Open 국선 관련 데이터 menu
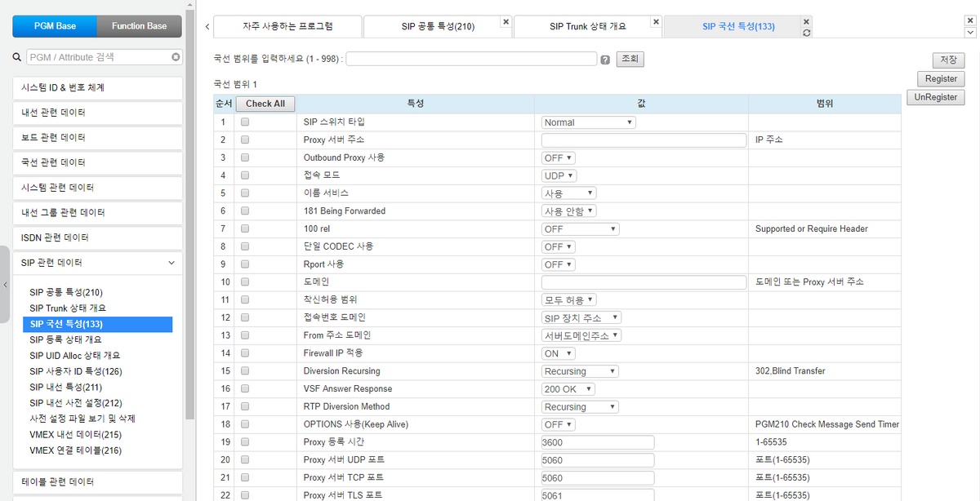This screenshot has height=501, width=980. [x=97, y=162]
